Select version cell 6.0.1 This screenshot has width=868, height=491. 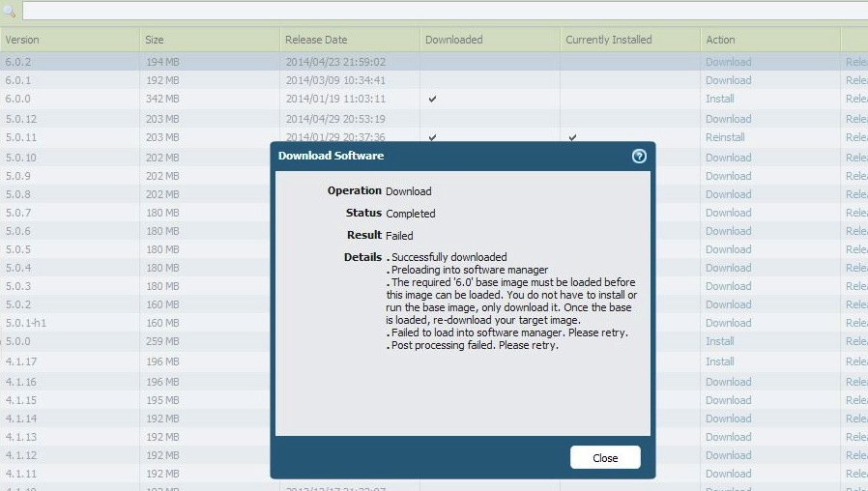coord(18,80)
